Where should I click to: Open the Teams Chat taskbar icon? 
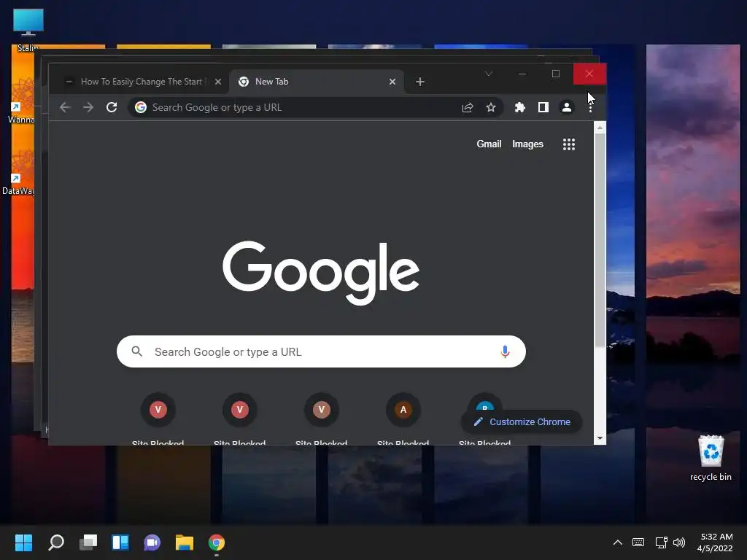(152, 542)
